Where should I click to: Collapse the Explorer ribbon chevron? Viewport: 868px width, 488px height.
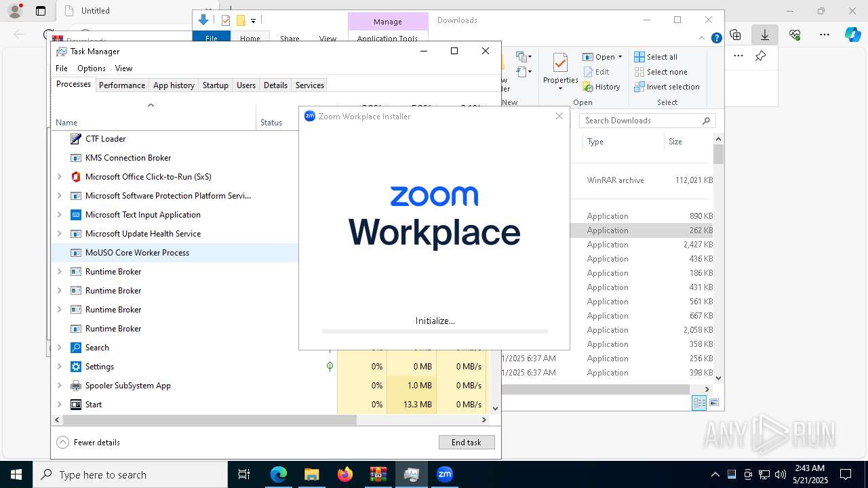click(703, 39)
